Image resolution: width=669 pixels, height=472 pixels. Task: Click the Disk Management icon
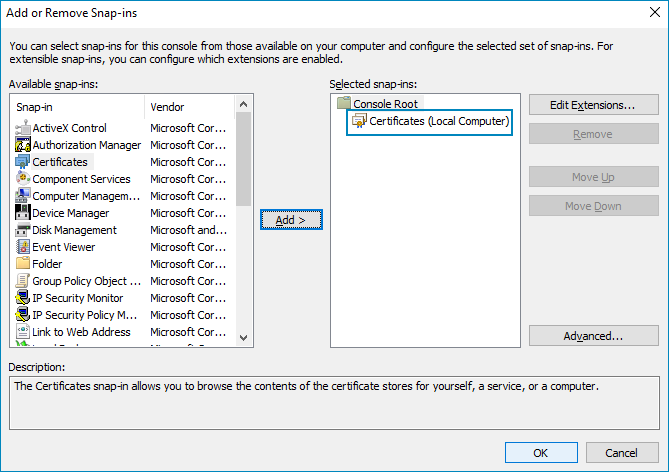click(24, 230)
